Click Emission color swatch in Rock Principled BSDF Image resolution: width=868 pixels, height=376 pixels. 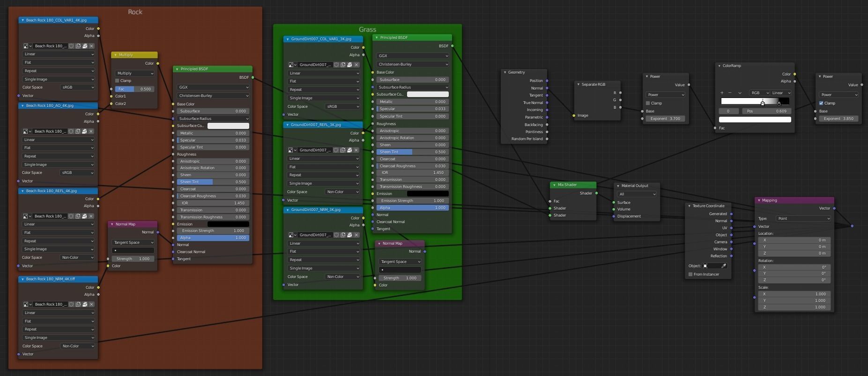(228, 224)
